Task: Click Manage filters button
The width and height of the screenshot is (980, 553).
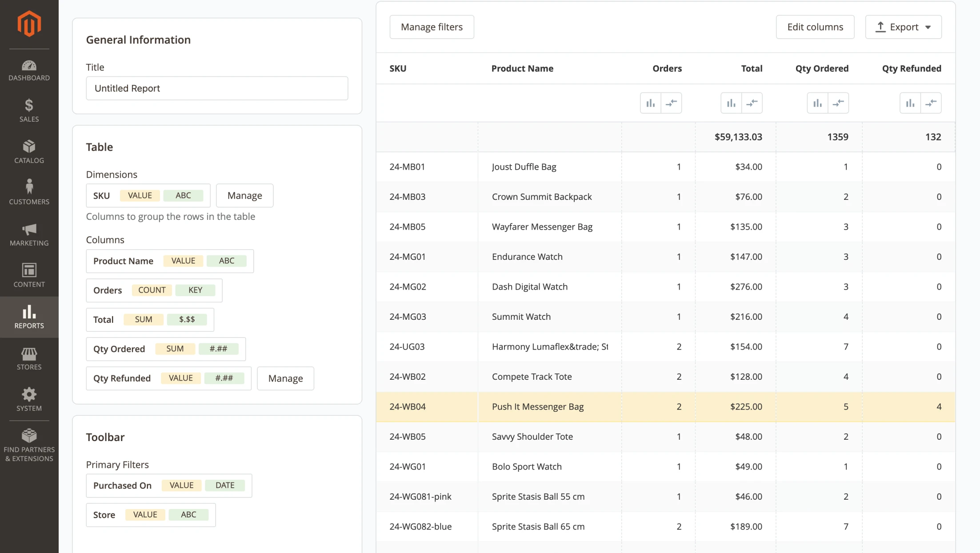Action: (432, 27)
